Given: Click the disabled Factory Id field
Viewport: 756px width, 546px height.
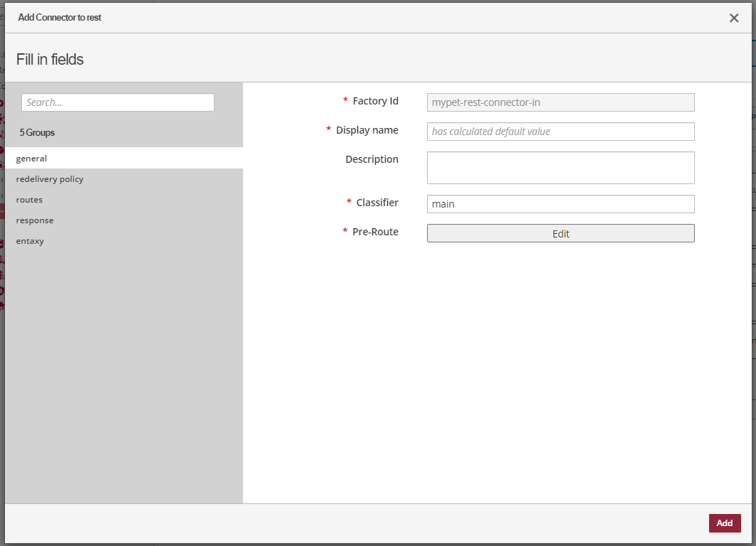Looking at the screenshot, I should point(560,102).
